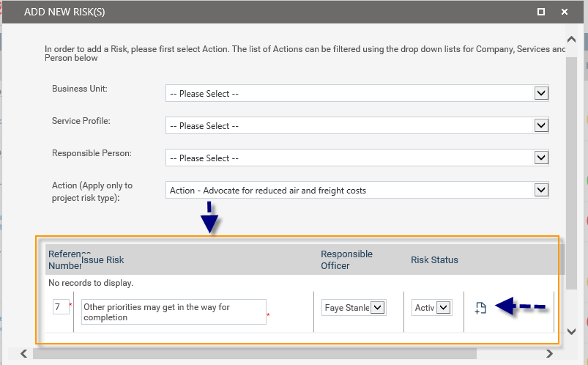Viewport: 588px width, 365px height.
Task: Open the Faye Stanley responsible officer dropdown
Action: (x=378, y=308)
